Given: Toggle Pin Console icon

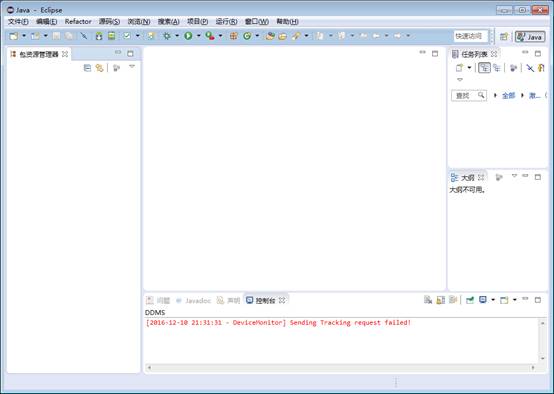Looking at the screenshot, I should [470, 300].
